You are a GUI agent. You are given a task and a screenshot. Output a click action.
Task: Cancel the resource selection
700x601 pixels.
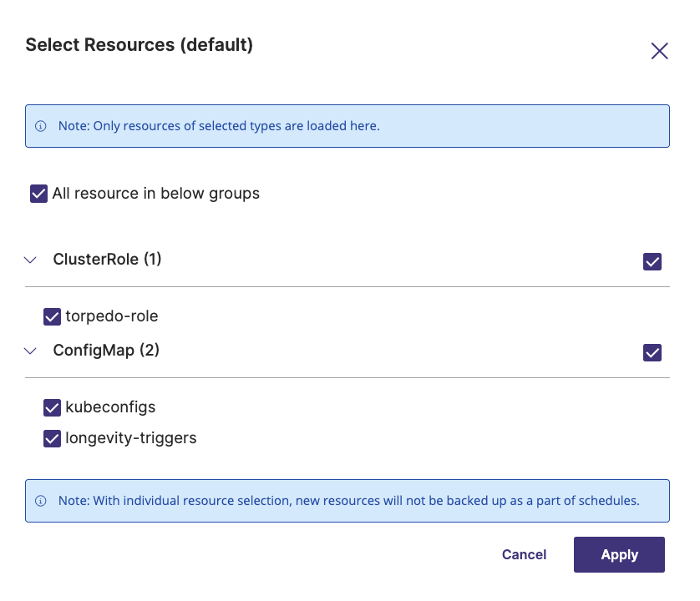point(524,555)
